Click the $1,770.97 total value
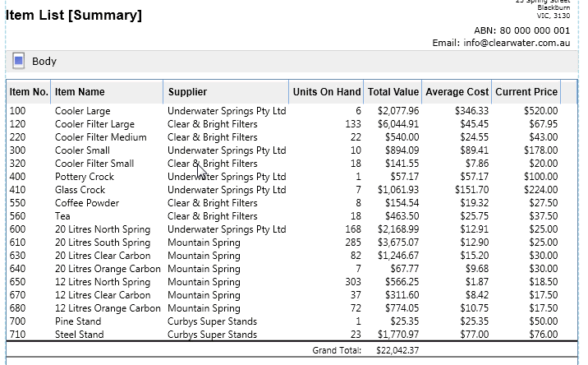Viewport: 588px width, 365px height. 398,335
